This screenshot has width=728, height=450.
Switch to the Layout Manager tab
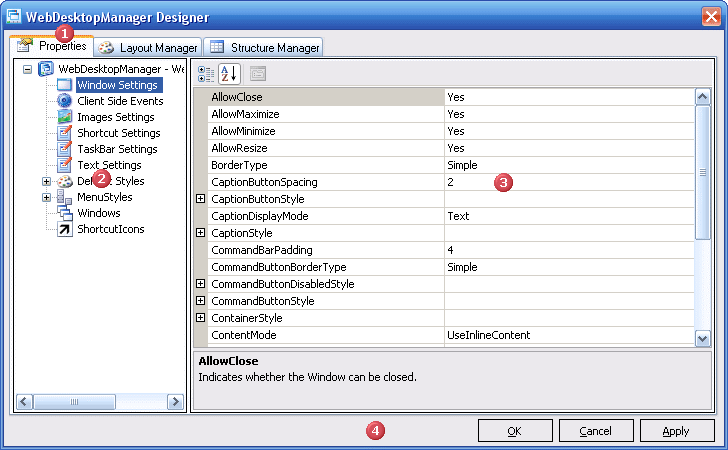pos(149,47)
